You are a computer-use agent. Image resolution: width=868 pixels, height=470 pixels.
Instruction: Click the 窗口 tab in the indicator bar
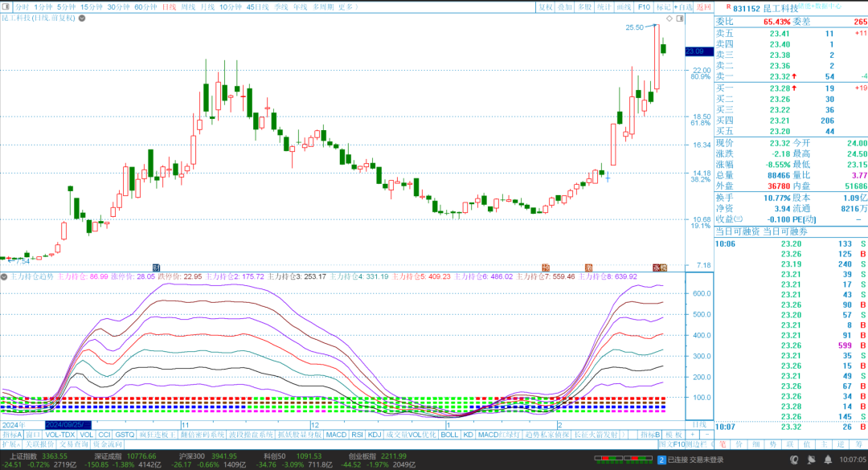(33, 435)
